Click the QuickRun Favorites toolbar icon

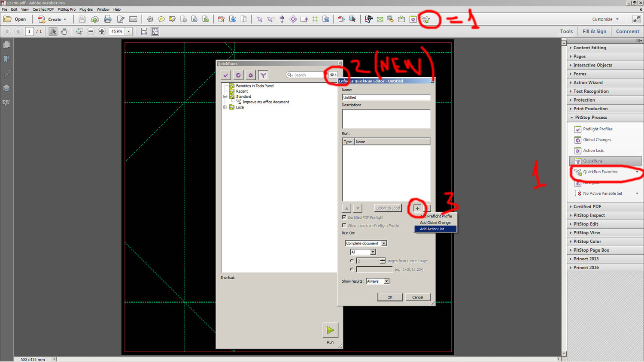point(425,19)
